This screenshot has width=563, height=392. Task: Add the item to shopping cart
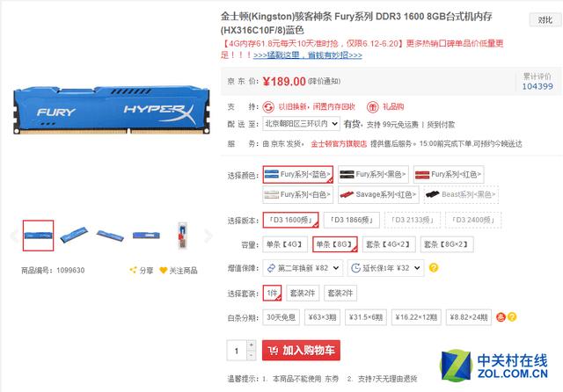pos(301,351)
